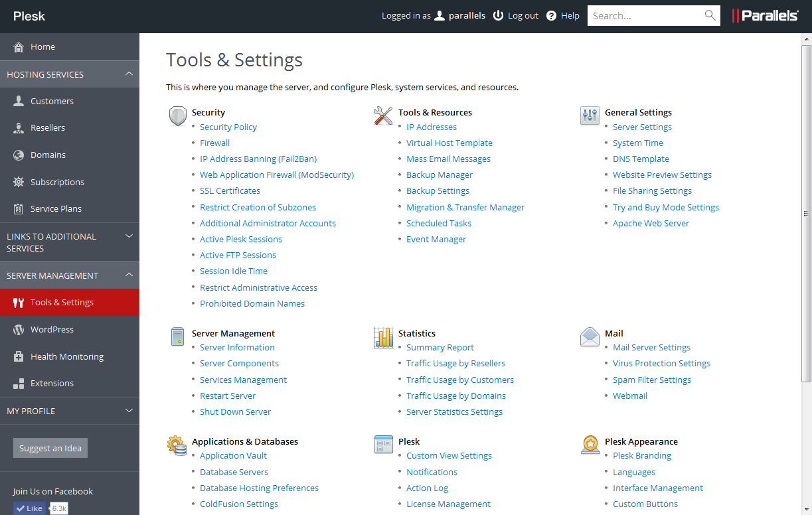Click the Plesk Appearance badge icon
Image resolution: width=812 pixels, height=515 pixels.
click(x=590, y=445)
